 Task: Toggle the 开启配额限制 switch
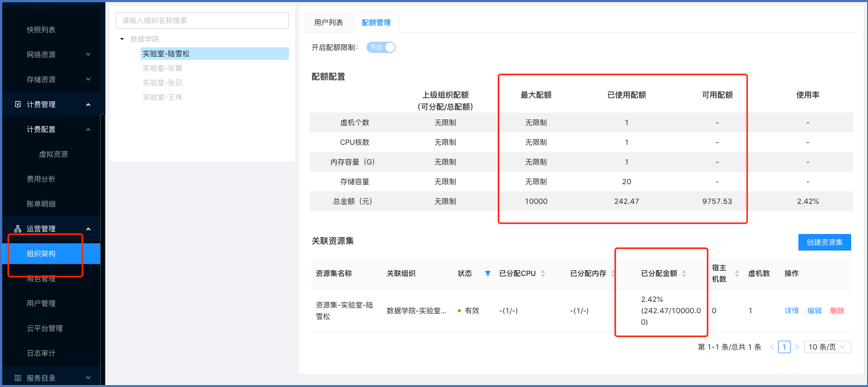[381, 48]
